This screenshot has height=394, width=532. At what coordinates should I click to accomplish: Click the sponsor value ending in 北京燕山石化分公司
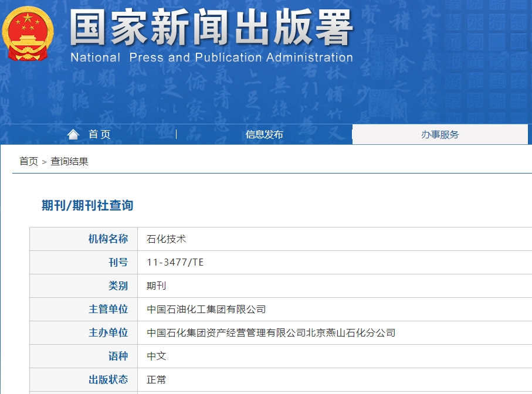pos(270,333)
